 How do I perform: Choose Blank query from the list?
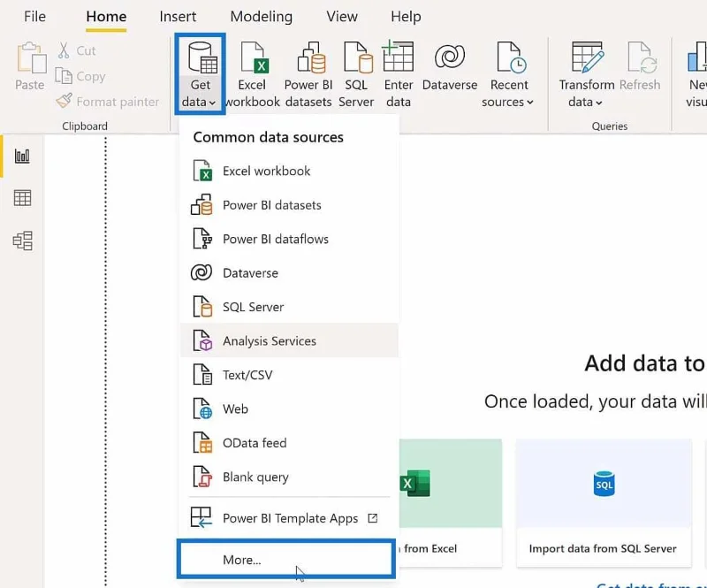click(x=289, y=477)
